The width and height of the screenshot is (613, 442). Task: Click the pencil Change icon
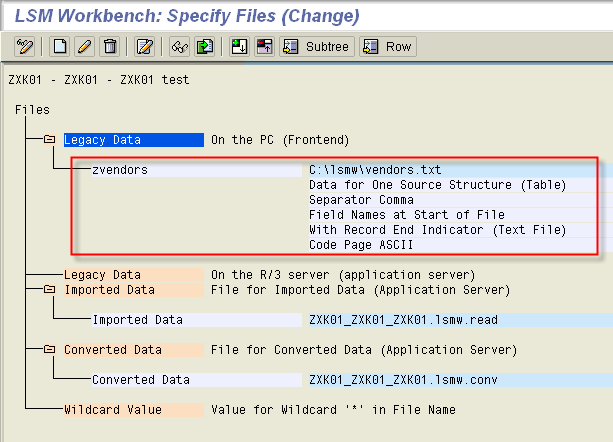click(x=84, y=46)
